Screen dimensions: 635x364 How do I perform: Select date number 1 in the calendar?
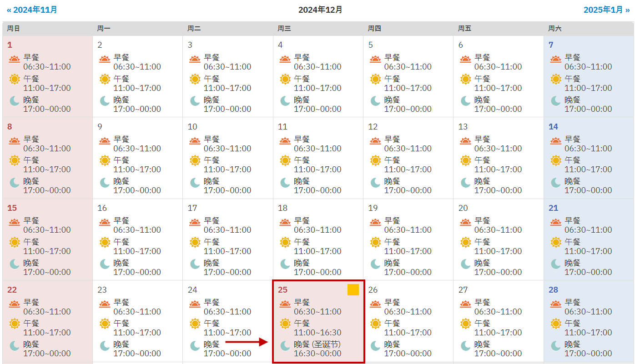click(10, 45)
